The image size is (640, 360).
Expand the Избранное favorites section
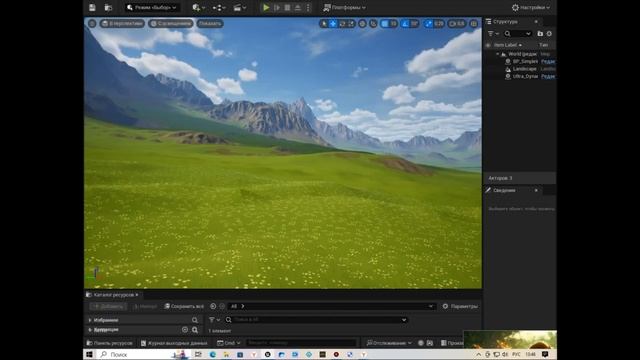[x=90, y=320]
